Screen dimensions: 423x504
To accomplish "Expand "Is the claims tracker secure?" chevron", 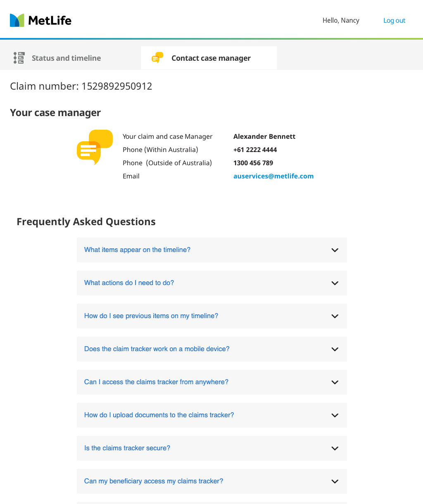I will [x=335, y=448].
